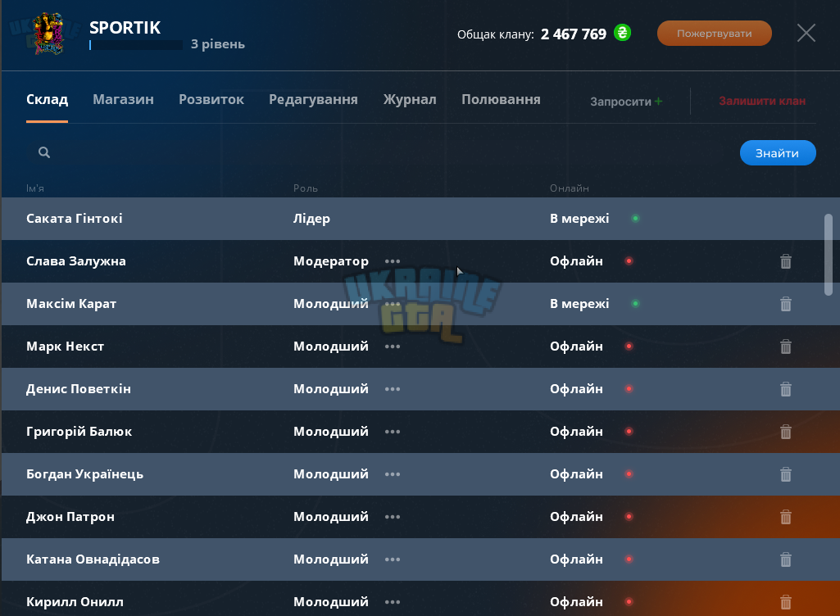
Task: Click the Роль column header
Action: click(306, 188)
